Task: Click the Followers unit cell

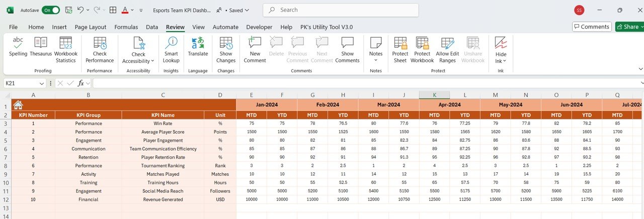Action: point(220,191)
